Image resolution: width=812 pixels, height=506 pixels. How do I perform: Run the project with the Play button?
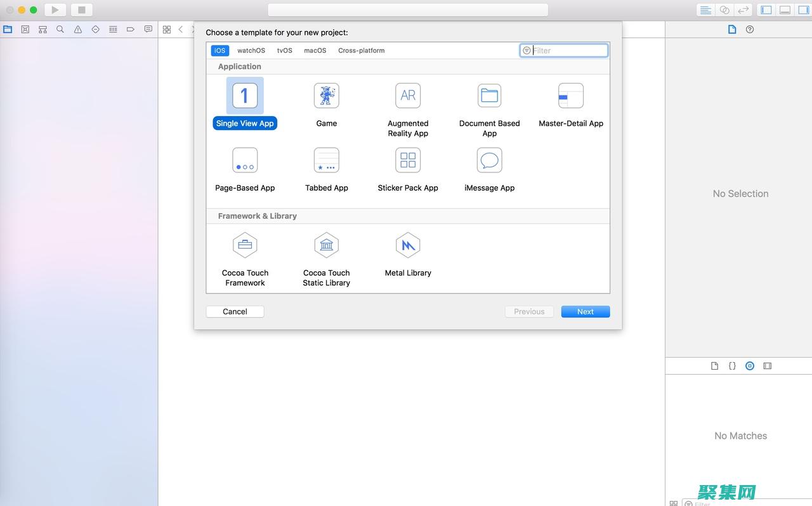click(55, 10)
